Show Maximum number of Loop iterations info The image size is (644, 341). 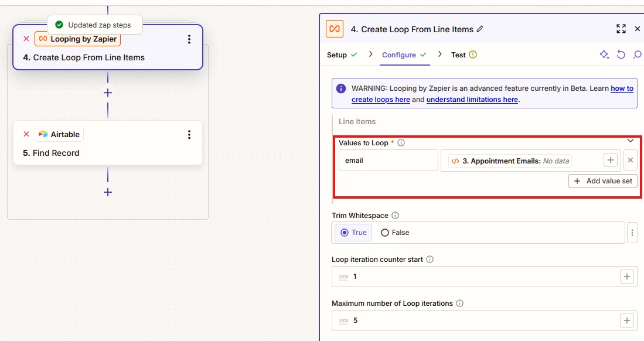[459, 303]
